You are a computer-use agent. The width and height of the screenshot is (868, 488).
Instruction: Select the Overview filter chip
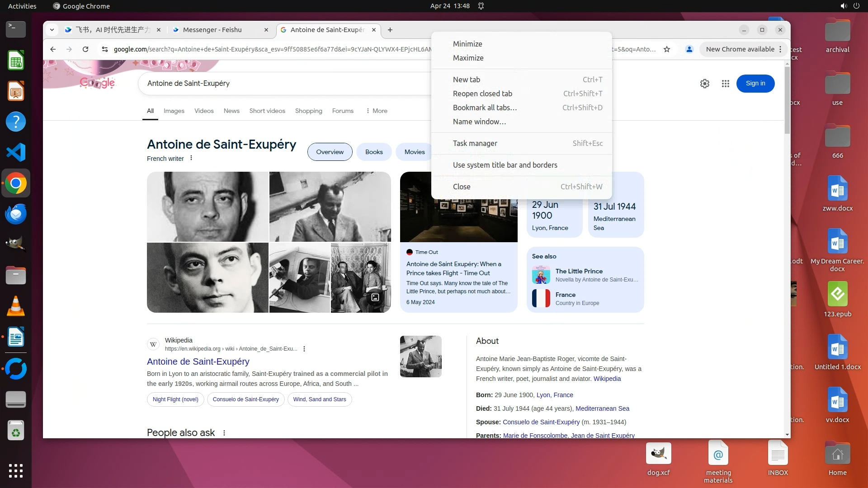[330, 152]
